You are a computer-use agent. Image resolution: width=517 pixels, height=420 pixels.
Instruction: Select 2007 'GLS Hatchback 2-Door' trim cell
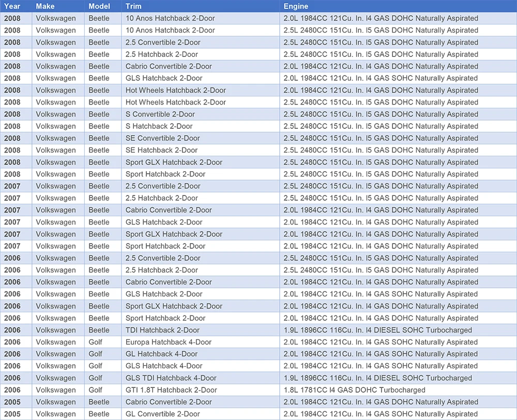pyautogui.click(x=201, y=222)
